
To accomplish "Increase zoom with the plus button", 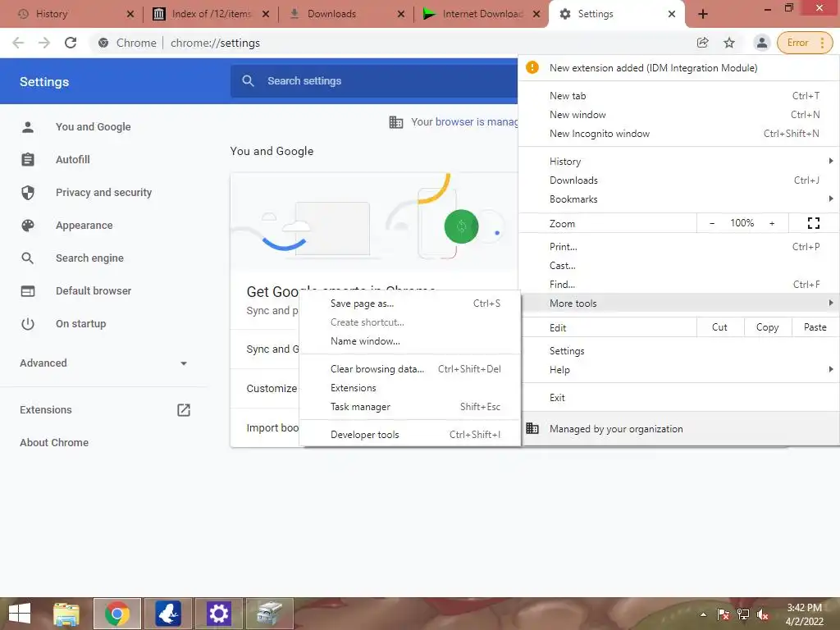I will pos(772,223).
